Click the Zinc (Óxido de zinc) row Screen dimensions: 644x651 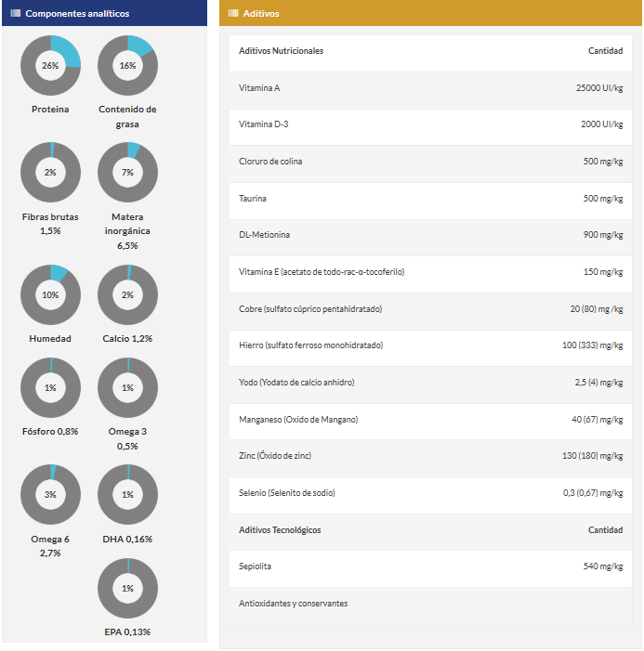pos(430,456)
